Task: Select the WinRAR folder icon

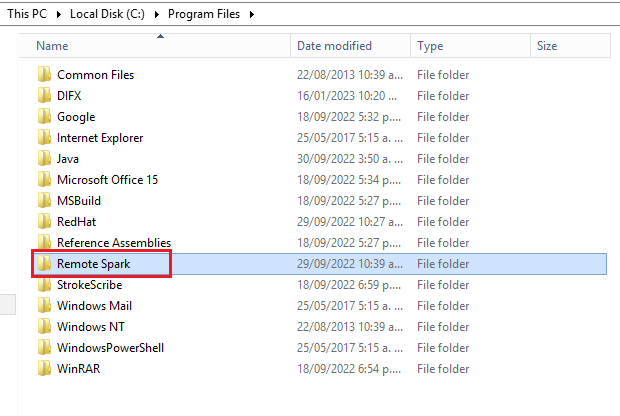Action: [x=44, y=368]
